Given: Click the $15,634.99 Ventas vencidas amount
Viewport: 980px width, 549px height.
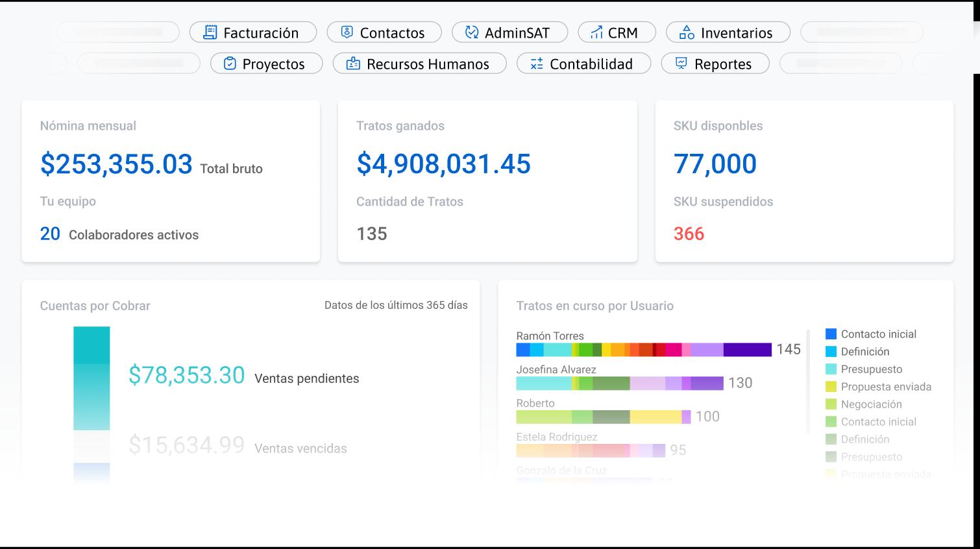Looking at the screenshot, I should tap(186, 446).
